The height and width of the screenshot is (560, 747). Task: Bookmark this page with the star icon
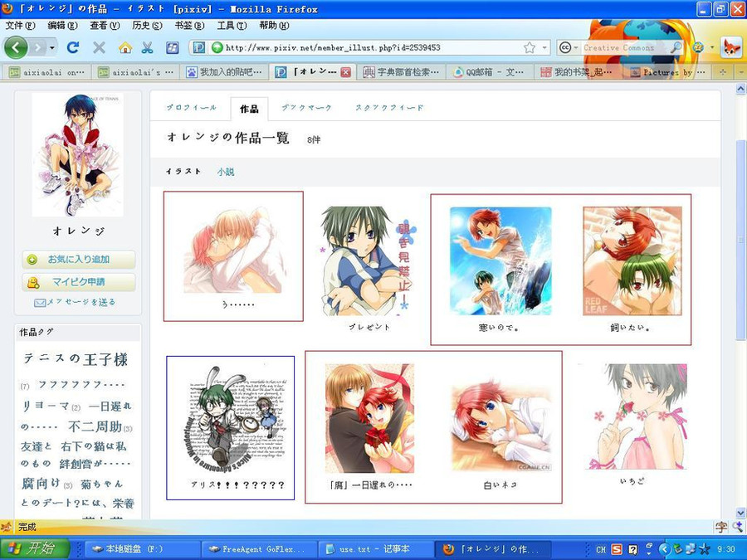coord(530,47)
